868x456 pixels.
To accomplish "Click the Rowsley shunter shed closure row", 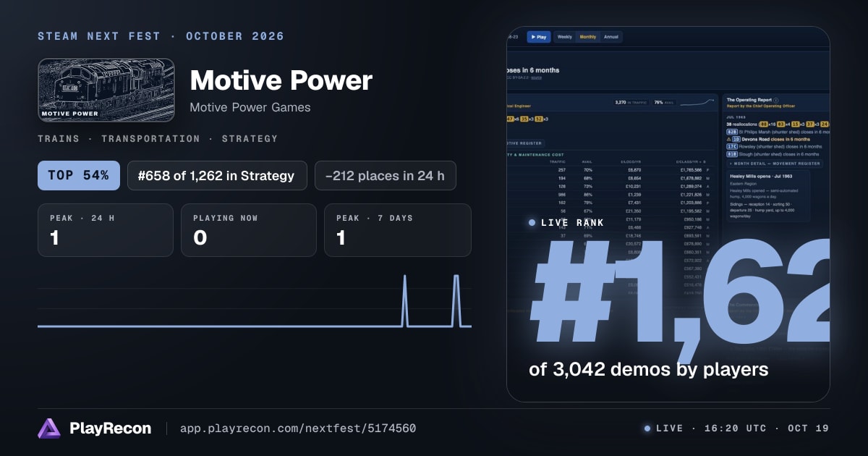I will [x=775, y=147].
